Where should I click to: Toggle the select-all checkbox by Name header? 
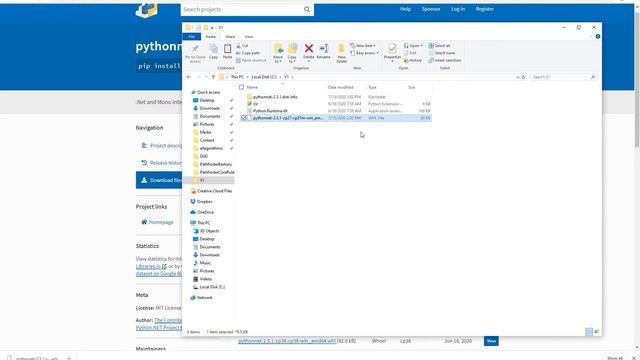[x=241, y=87]
